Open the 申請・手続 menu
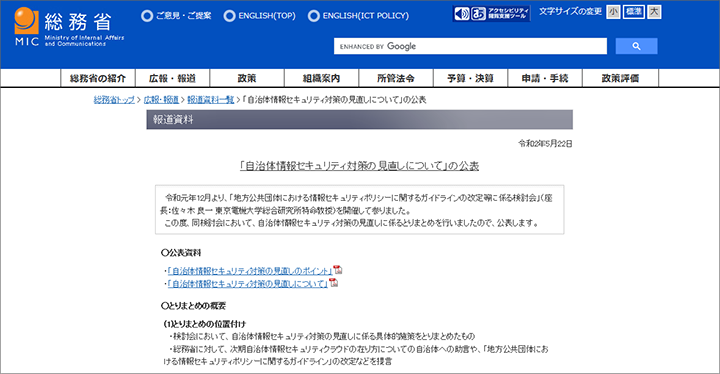Image resolution: width=720 pixels, height=374 pixels. click(545, 78)
